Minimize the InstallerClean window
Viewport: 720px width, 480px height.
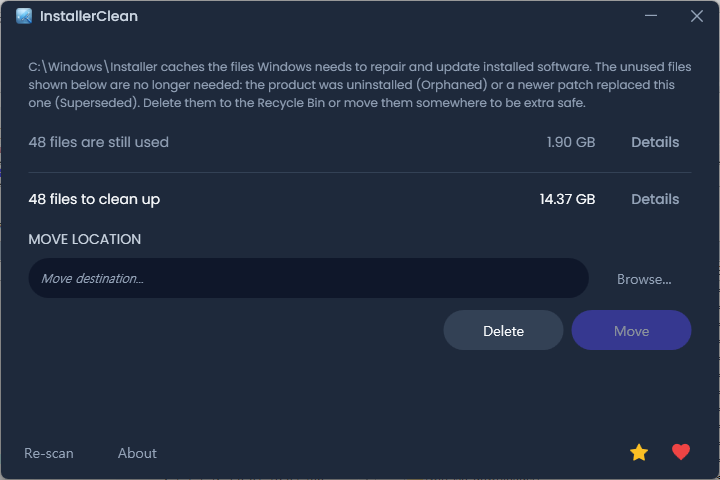[651, 16]
